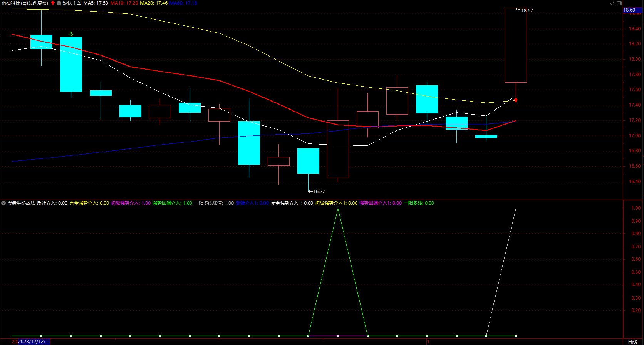Click the red up arrow marker near latest candle

(516, 100)
